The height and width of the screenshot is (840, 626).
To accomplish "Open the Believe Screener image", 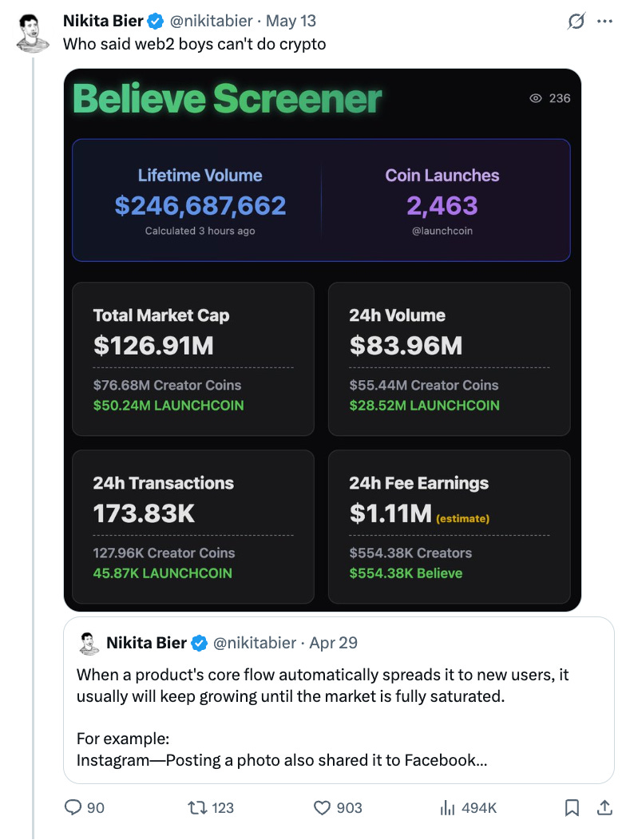I will [323, 339].
